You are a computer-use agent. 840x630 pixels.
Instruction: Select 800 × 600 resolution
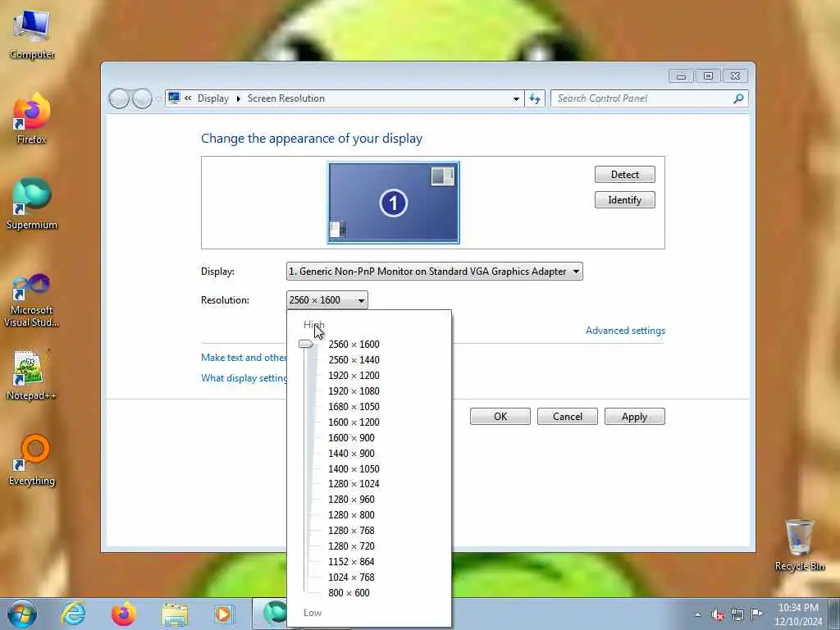click(x=349, y=592)
